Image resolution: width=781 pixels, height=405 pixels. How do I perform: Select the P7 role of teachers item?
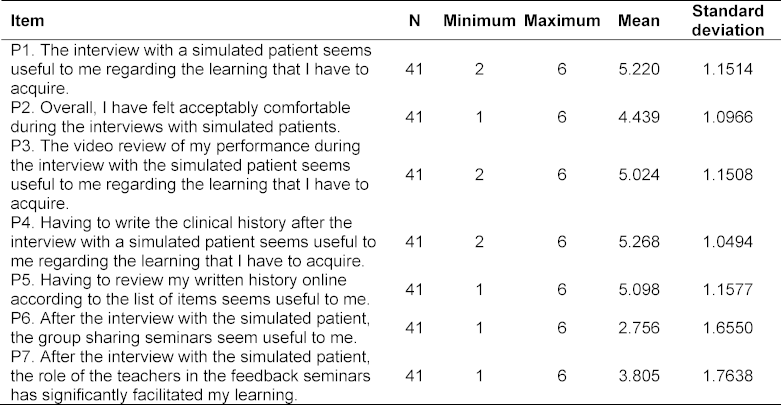[191, 376]
